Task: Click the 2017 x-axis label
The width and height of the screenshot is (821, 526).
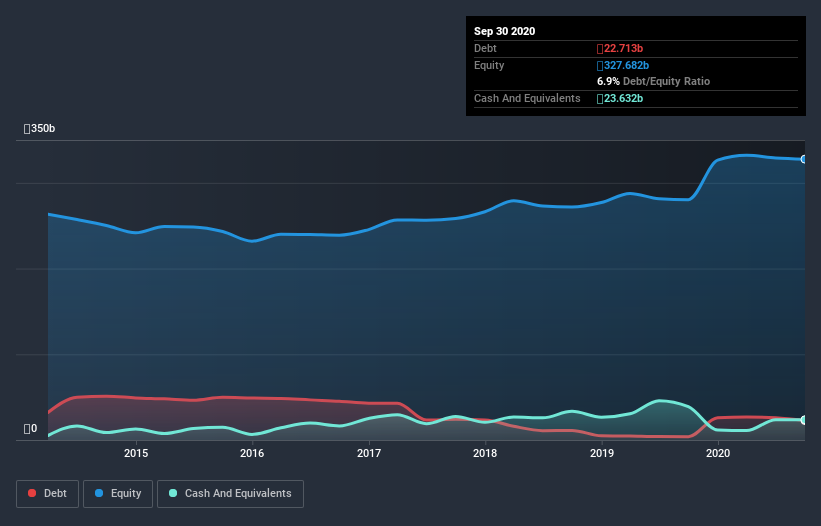Action: 369,453
